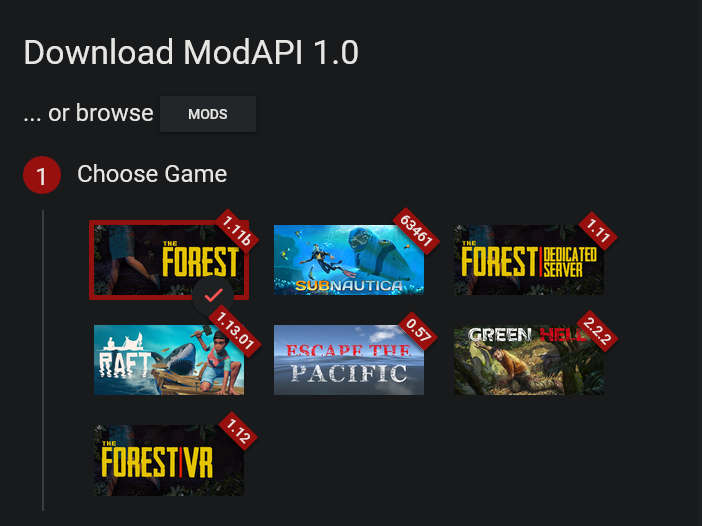Click the 63461 version ribbon on Subnautica
This screenshot has width=702, height=526.
(416, 231)
